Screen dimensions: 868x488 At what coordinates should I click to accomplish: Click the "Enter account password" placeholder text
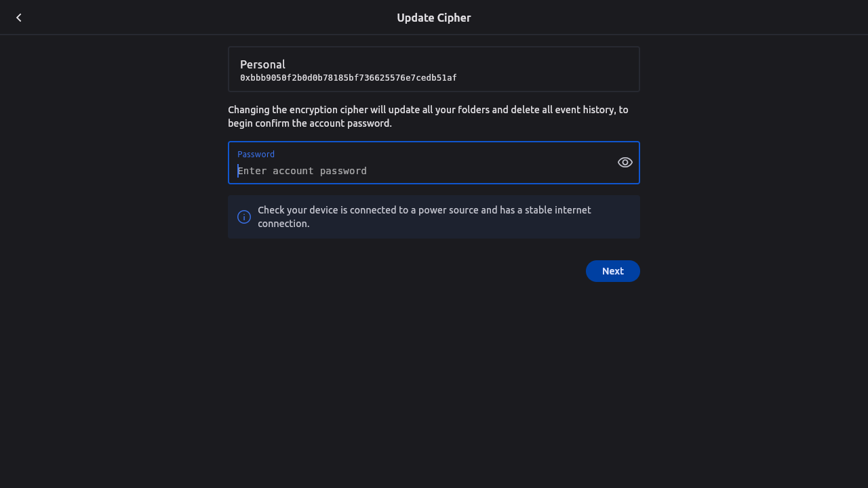302,171
